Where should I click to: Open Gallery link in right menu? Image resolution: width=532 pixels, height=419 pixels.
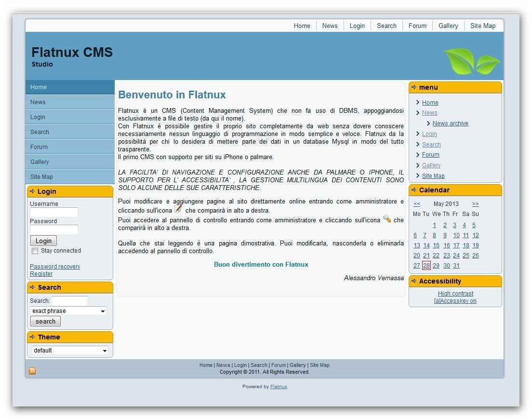click(x=431, y=165)
